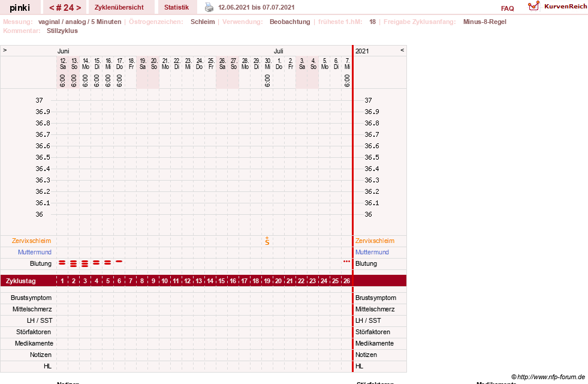This screenshot has height=384, width=588.
Task: Click the 6:00 time on June 30
Action: [267, 80]
